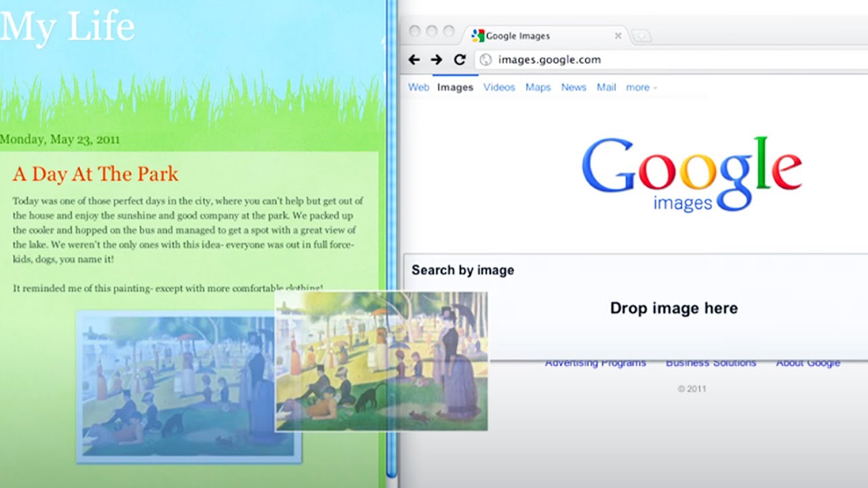This screenshot has width=868, height=488.
Task: Open the Business Solutions link
Action: tap(711, 363)
